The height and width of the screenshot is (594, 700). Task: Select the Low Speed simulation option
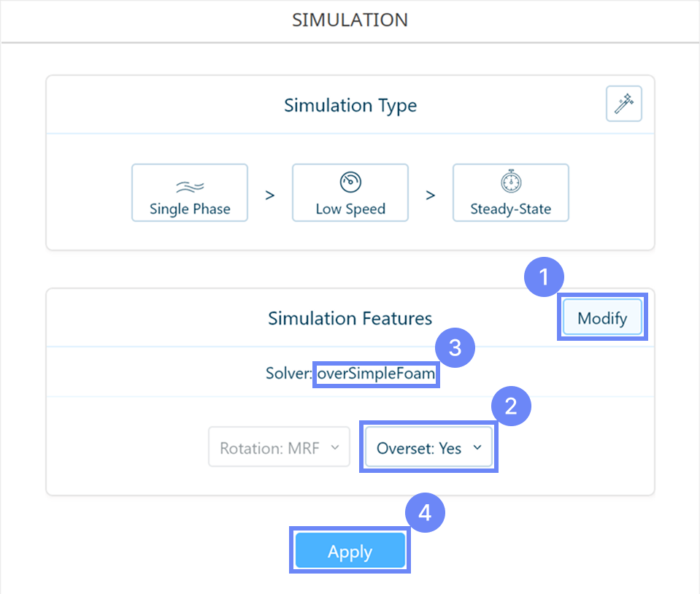click(x=350, y=193)
